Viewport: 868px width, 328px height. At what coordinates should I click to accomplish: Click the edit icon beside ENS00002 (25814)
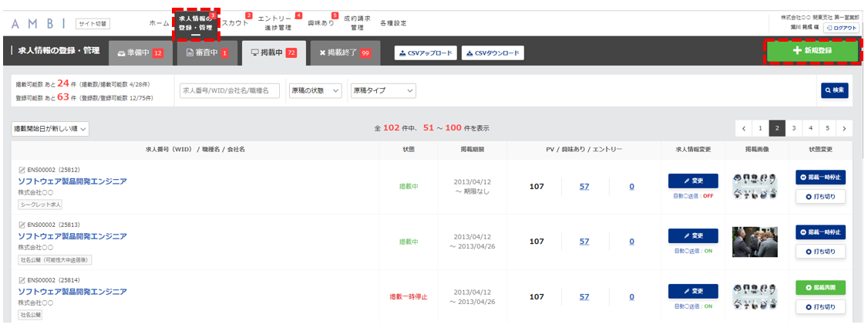(22, 280)
